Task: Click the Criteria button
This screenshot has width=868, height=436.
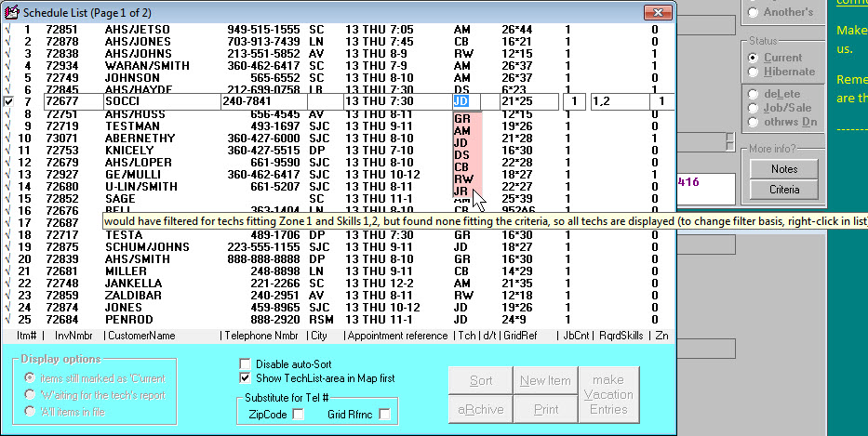Action: point(783,190)
